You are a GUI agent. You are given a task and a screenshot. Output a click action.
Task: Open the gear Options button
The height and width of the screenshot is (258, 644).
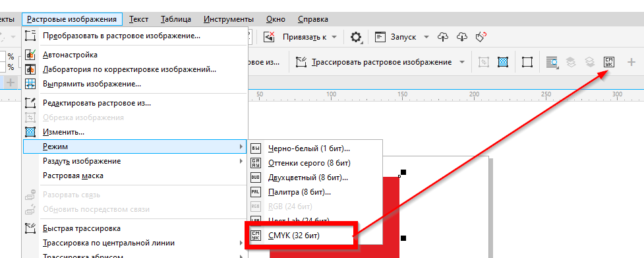point(356,38)
